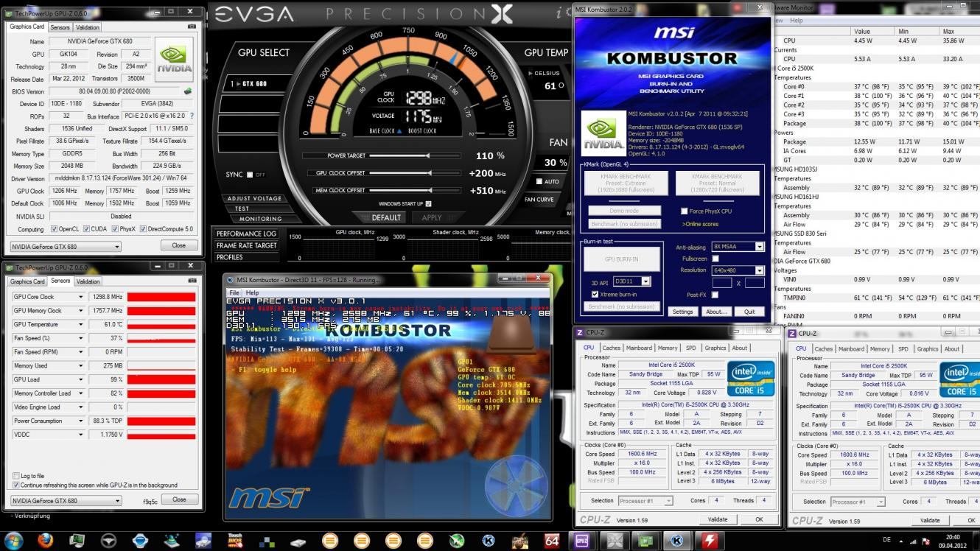
Task: Open ADJUST VOLTAGE panel
Action: [254, 199]
